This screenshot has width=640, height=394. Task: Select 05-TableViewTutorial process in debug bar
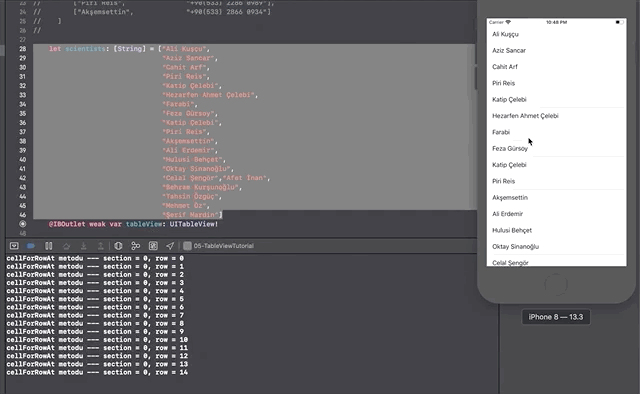219,246
